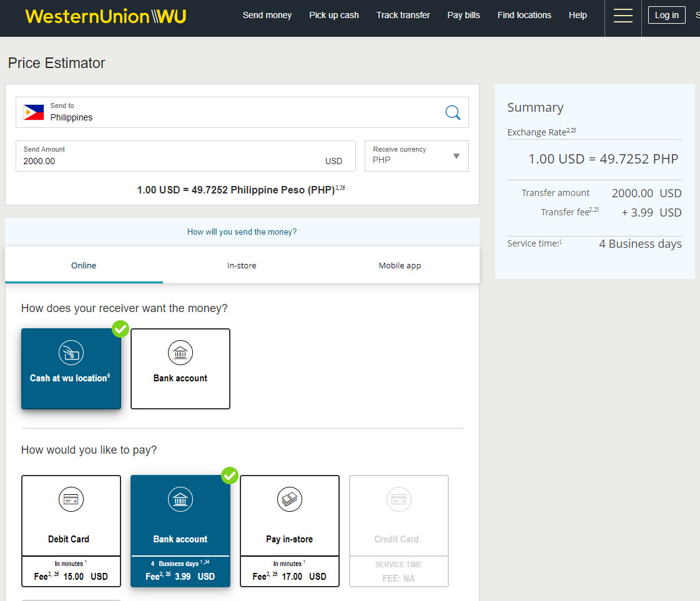Select Bank account as receive method
Screen dimensions: 700x601
click(180, 369)
